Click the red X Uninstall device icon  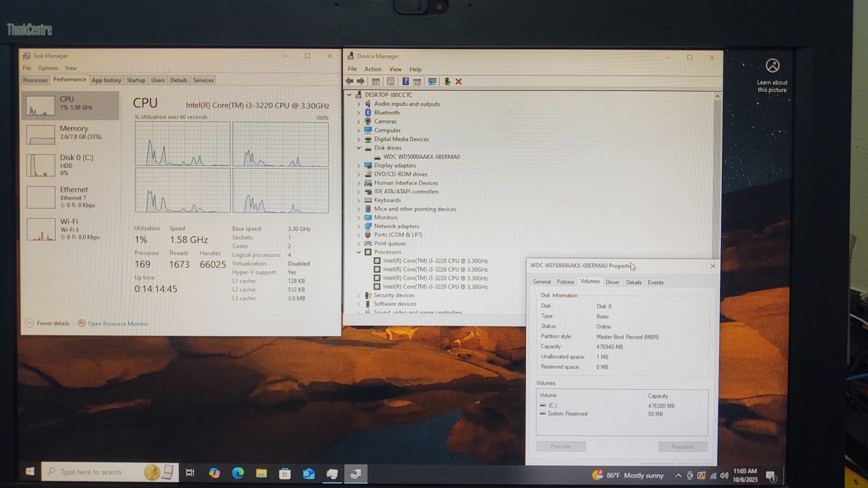tap(459, 81)
